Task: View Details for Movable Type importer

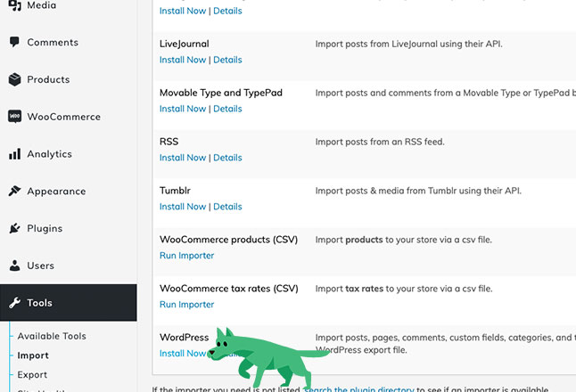Action: (227, 109)
